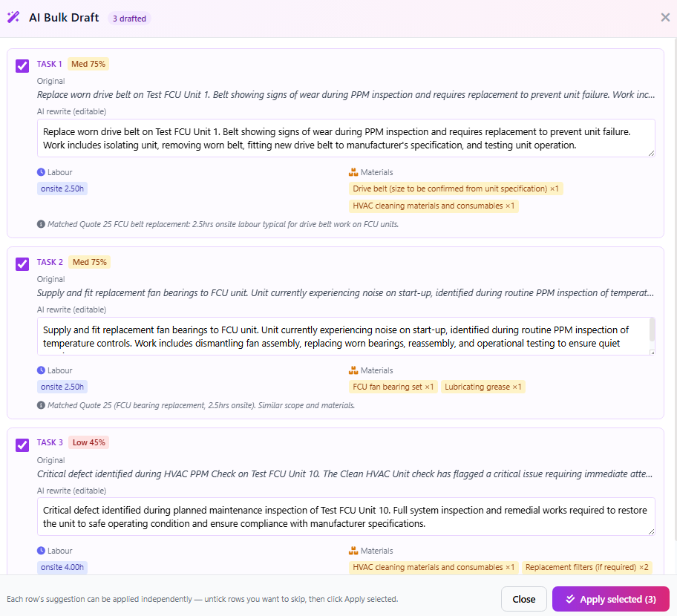677x616 pixels.
Task: Click Task 3 Labour clock icon
Action: [x=41, y=551]
